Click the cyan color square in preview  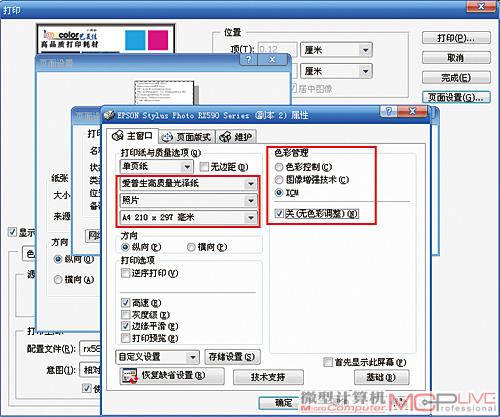(x=135, y=40)
